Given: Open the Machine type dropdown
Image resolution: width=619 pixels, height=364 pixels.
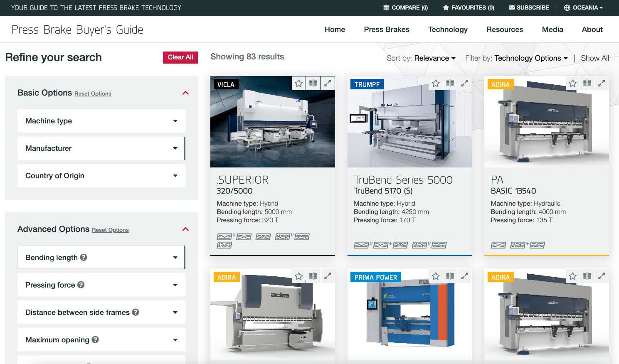Looking at the screenshot, I should pos(101,121).
